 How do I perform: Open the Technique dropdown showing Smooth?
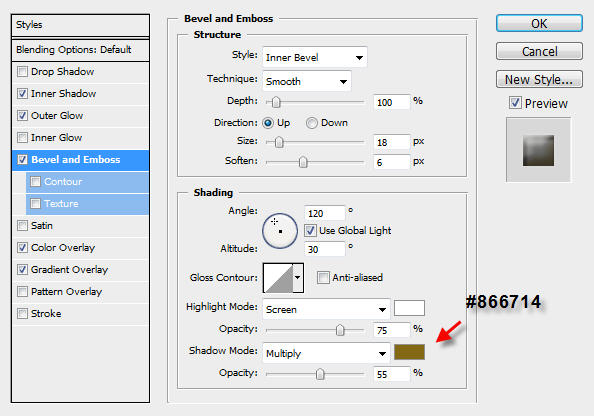tap(307, 81)
